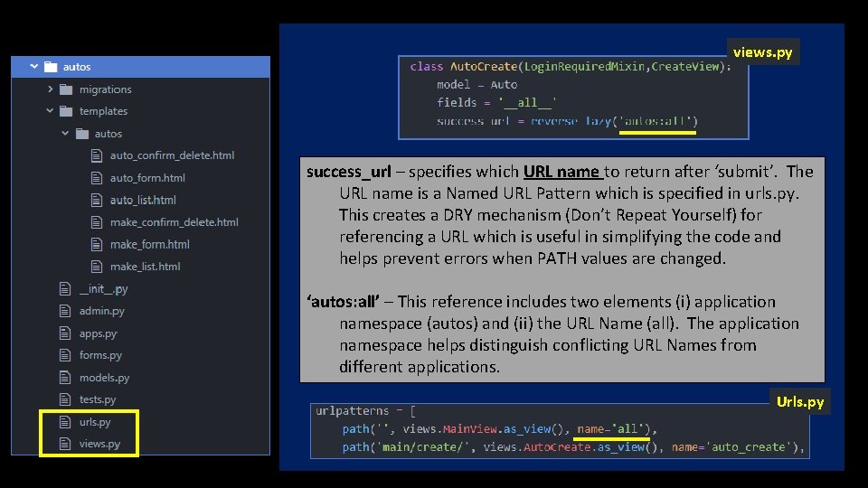This screenshot has width=868, height=488.
Task: Click file icon next to __init__.py
Action: (65, 288)
